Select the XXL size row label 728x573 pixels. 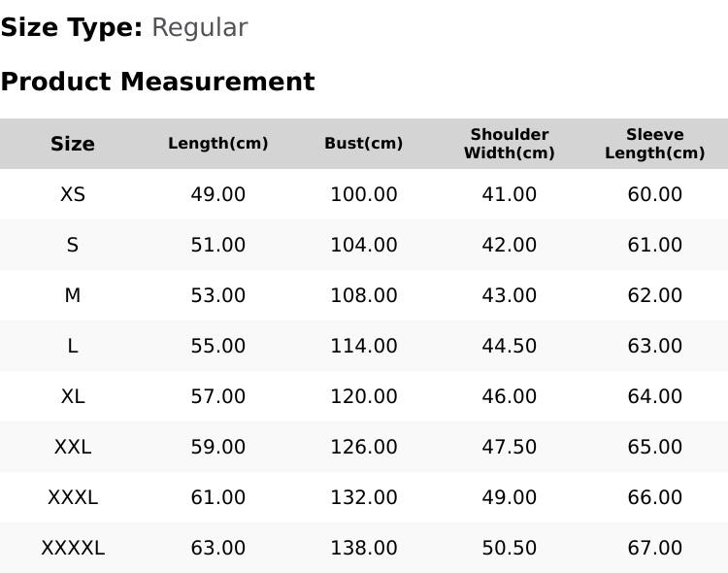(x=73, y=447)
